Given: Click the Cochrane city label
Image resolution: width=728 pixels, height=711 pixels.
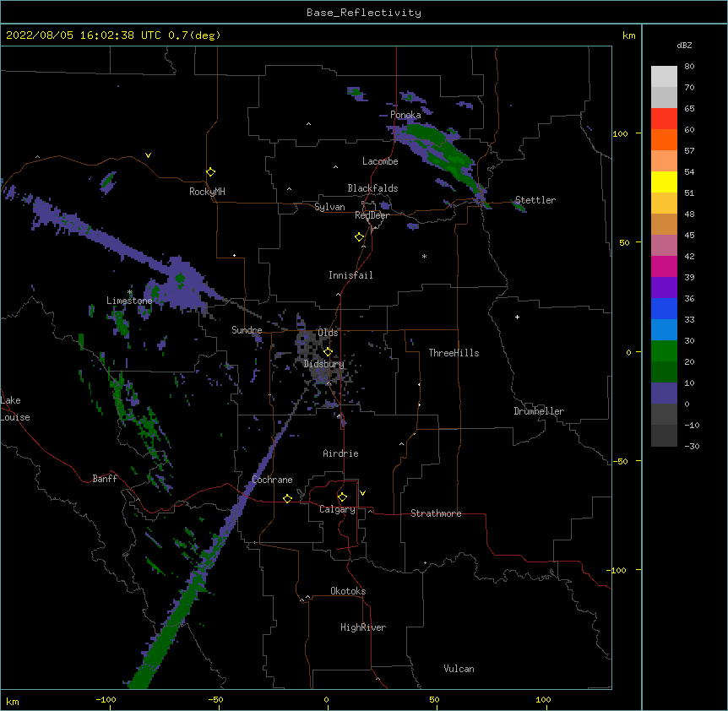Looking at the screenshot, I should (272, 480).
